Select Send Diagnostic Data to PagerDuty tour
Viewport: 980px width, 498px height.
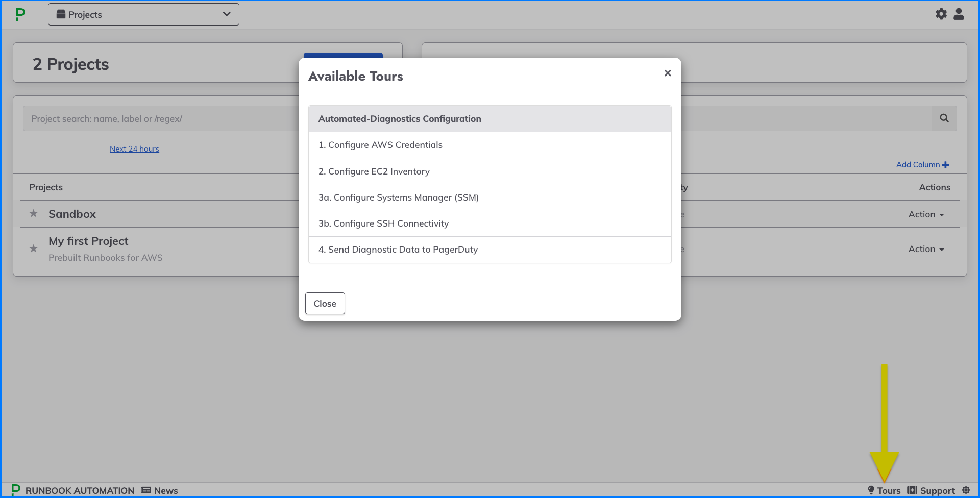[x=490, y=250]
